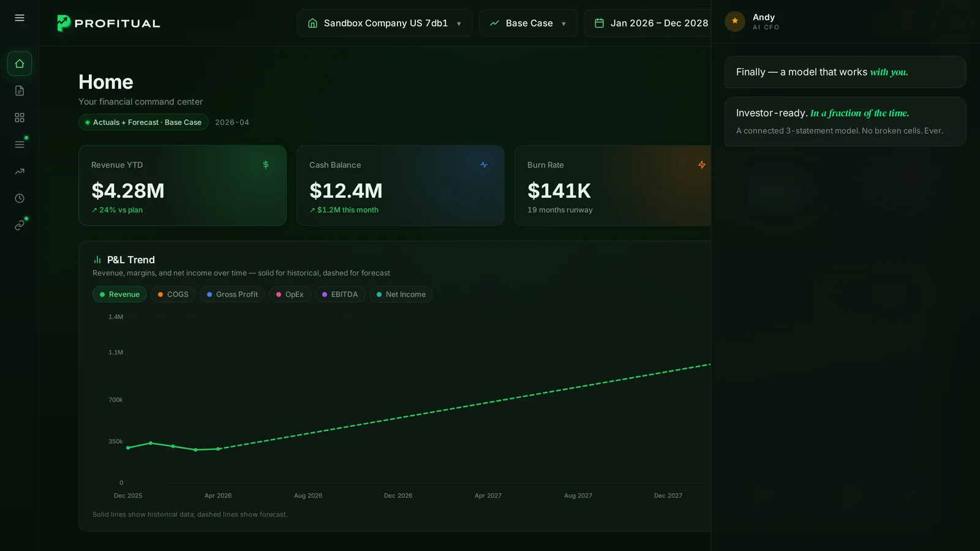Open the clock history sidebar icon
Screen dimensions: 980x551
click(20, 198)
